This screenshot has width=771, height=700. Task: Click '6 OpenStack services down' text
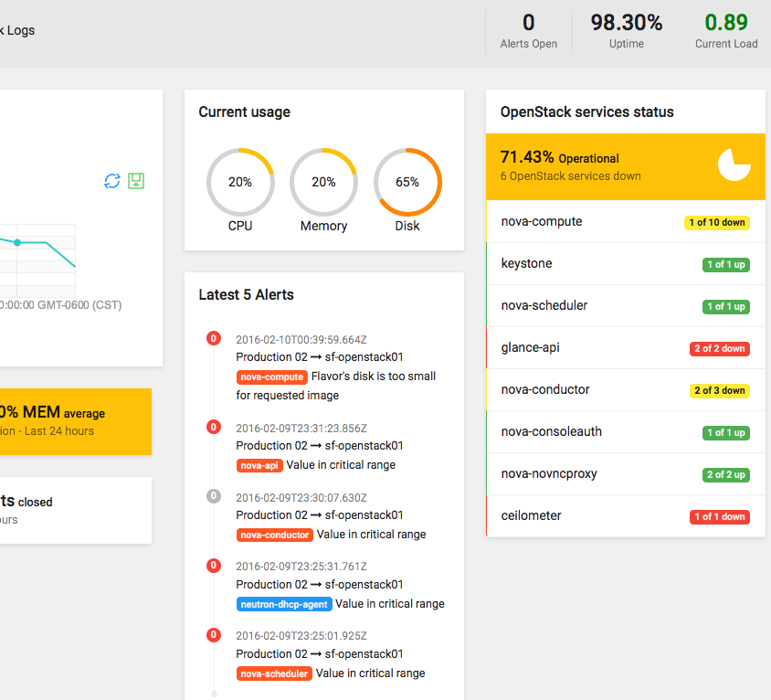pyautogui.click(x=570, y=176)
